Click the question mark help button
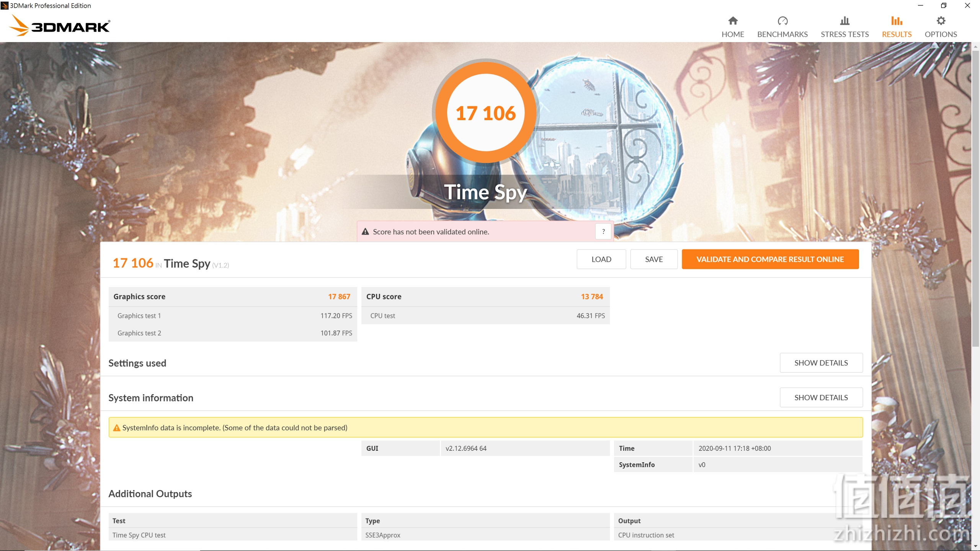 coord(603,231)
